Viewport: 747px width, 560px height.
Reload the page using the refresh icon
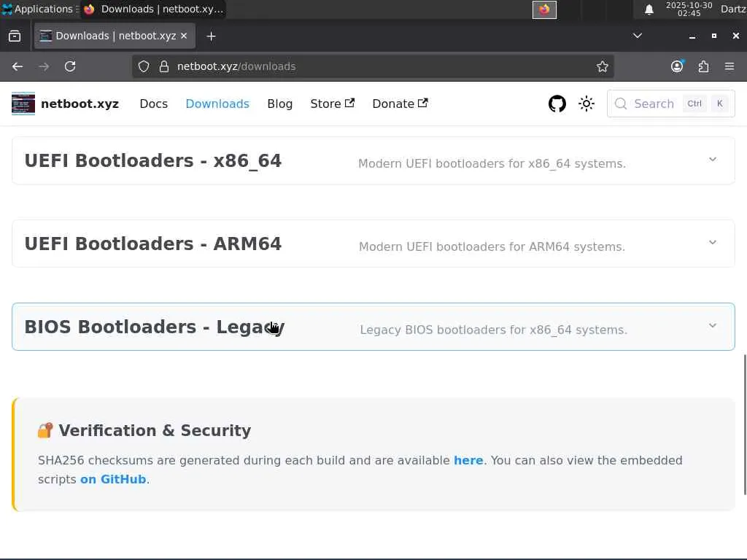pos(70,66)
